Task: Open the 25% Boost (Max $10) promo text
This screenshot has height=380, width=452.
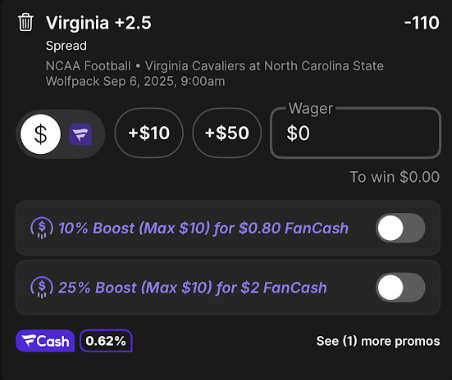Action: (192, 288)
